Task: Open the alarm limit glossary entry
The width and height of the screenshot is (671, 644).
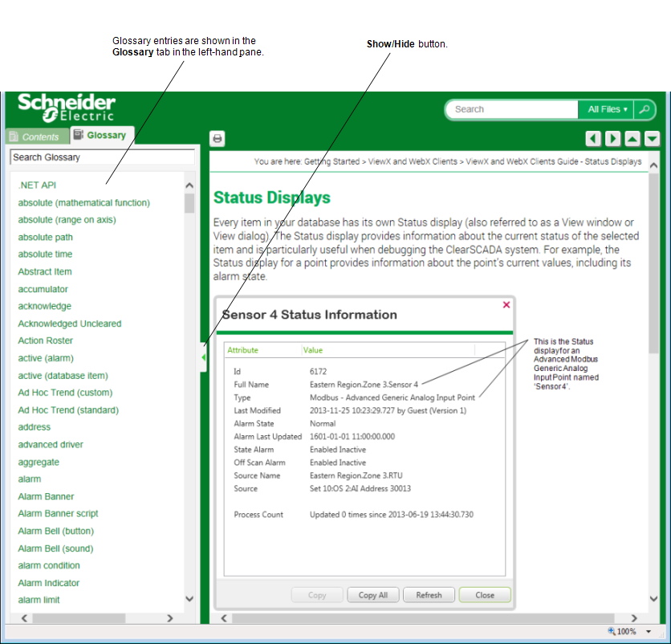Action: 39,600
